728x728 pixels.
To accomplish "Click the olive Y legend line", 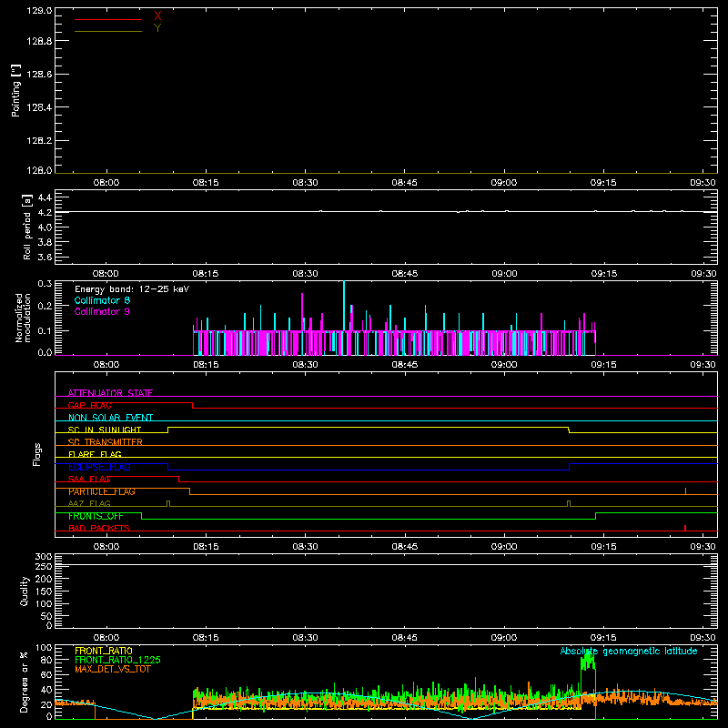I will [x=108, y=32].
